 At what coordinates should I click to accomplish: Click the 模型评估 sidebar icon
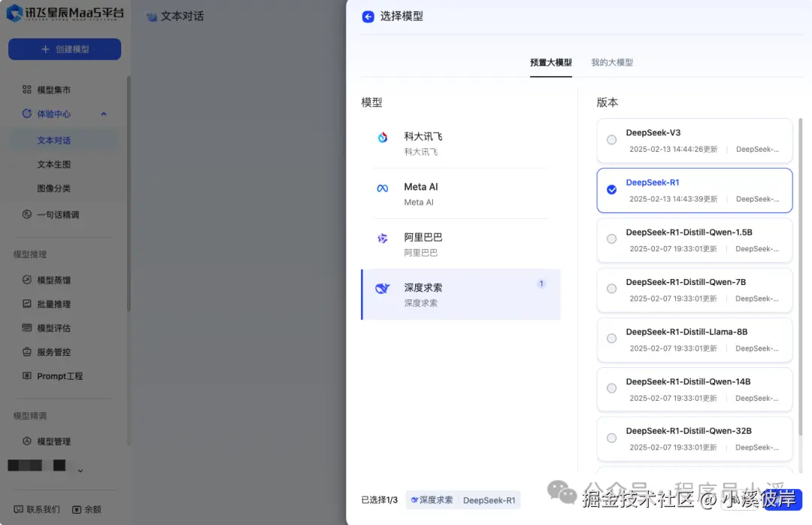(27, 327)
